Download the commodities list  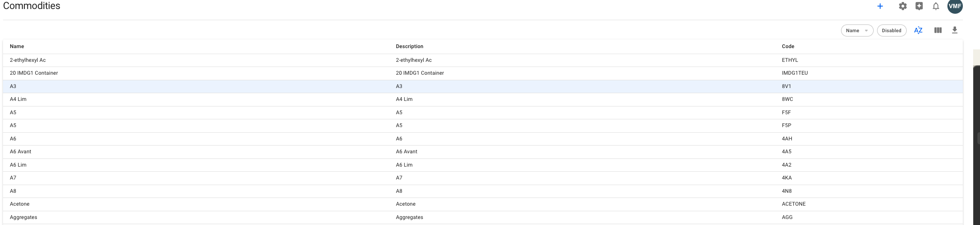[x=955, y=30]
